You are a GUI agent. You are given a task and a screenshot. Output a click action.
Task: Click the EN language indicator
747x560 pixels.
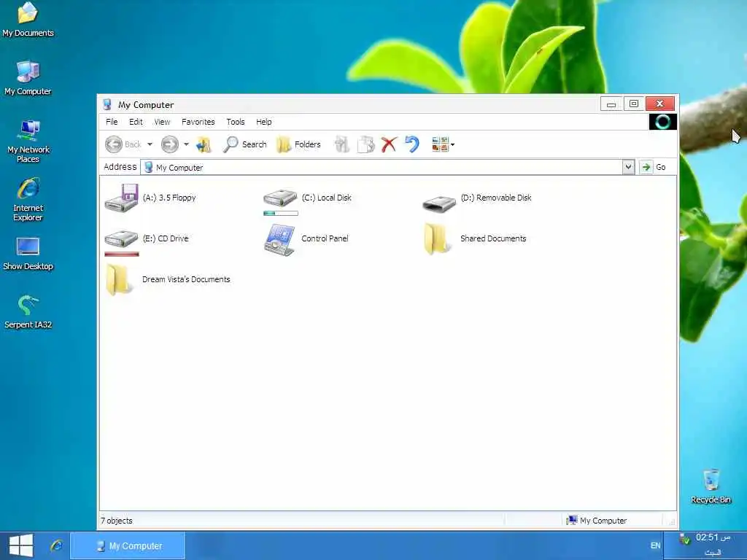coord(656,545)
